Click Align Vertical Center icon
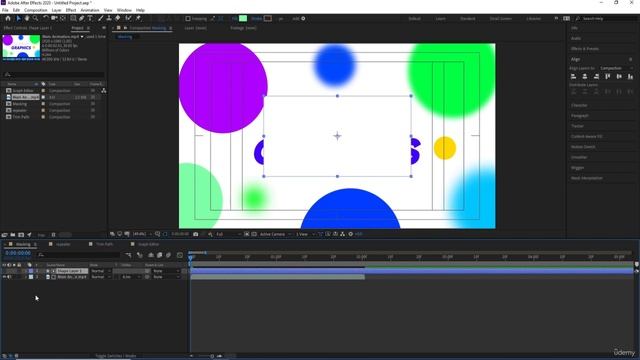The image size is (640, 360). pyautogui.click(x=619, y=76)
